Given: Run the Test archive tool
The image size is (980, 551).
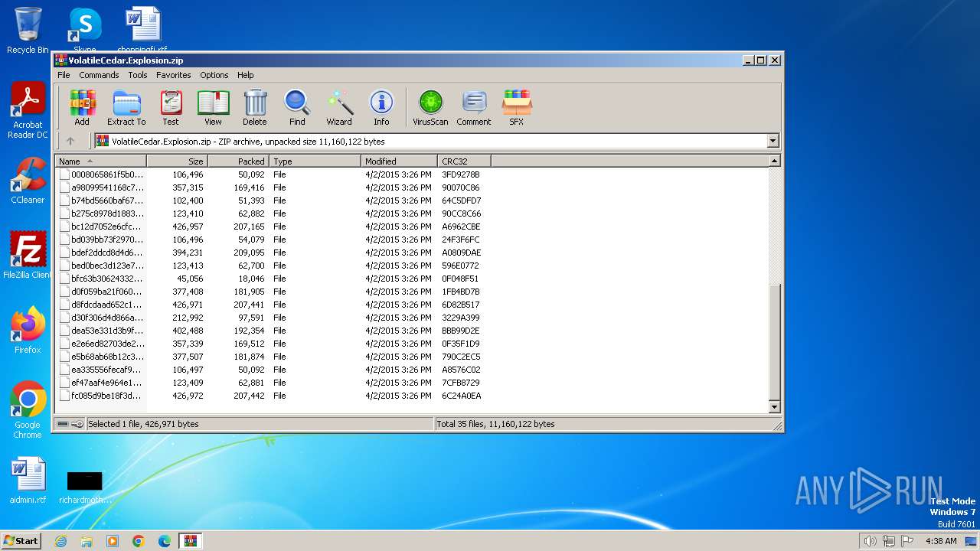Looking at the screenshot, I should click(x=171, y=108).
